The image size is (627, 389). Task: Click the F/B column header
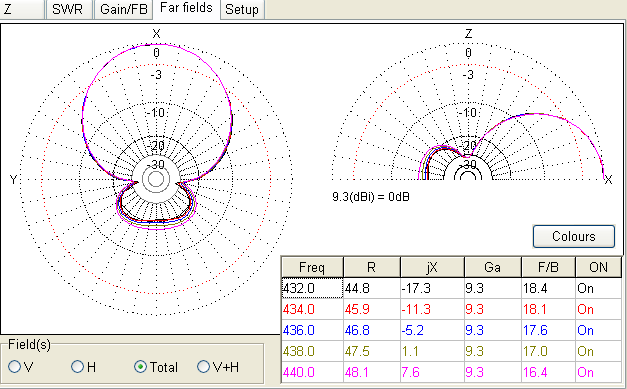click(548, 267)
